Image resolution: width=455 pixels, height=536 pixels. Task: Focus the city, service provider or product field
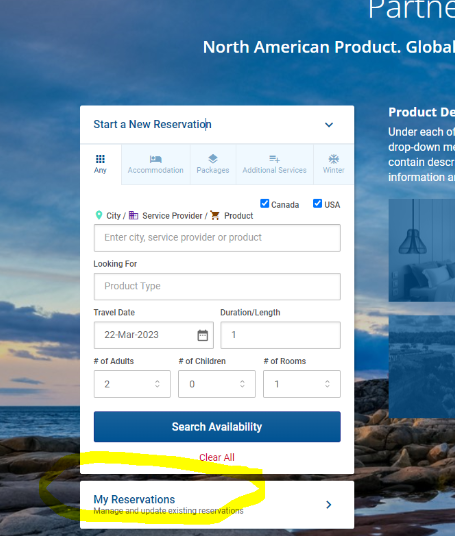pos(217,238)
